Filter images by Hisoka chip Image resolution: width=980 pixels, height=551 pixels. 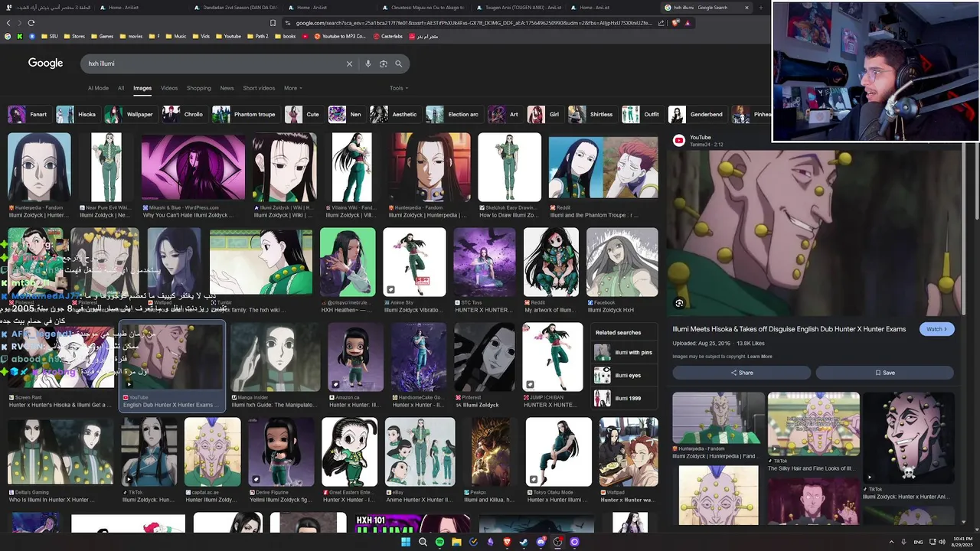click(x=77, y=115)
